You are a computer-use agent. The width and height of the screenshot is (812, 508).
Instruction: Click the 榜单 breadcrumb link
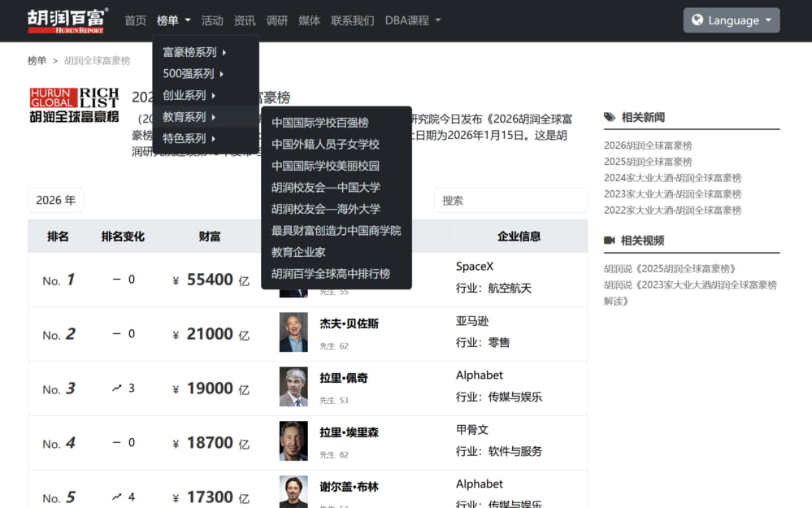(x=37, y=61)
